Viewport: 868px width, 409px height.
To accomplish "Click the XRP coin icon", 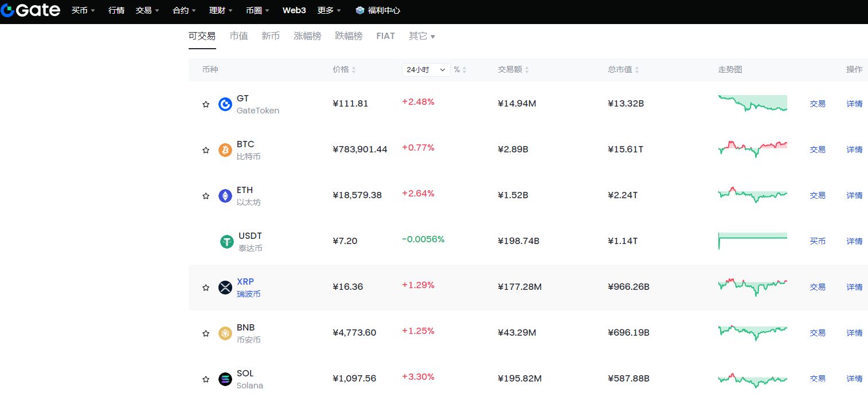I will (x=225, y=288).
